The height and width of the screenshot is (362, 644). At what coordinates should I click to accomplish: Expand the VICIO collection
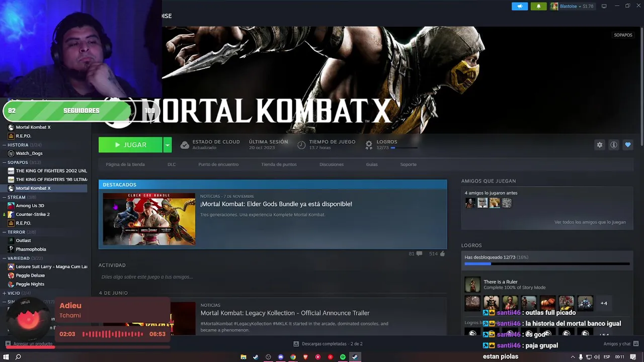5,293
